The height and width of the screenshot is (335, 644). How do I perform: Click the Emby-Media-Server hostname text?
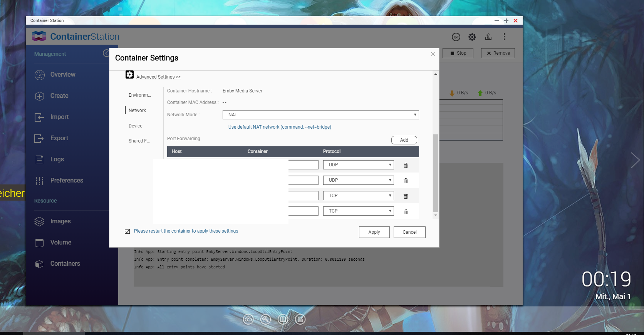point(242,91)
